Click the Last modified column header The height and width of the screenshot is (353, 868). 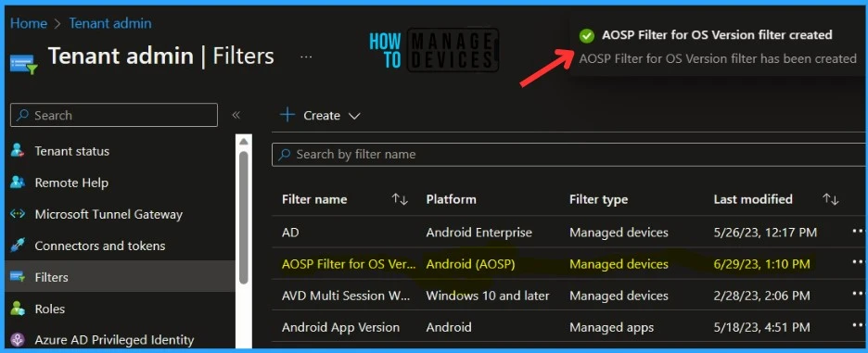(x=753, y=199)
